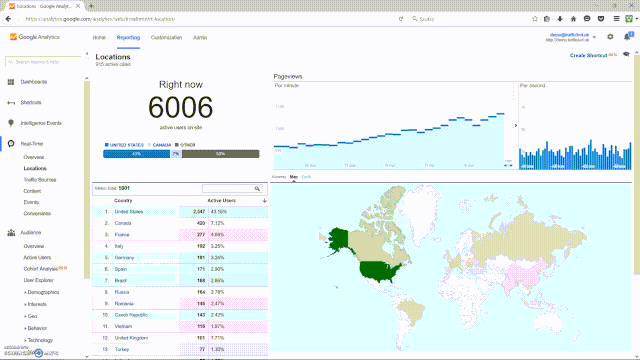Expand the Interests section

pos(35,304)
